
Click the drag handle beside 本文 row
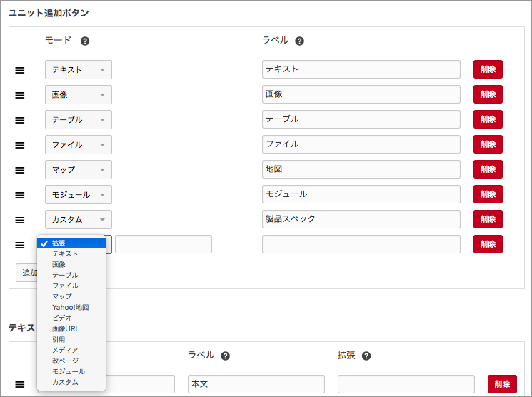pos(20,384)
